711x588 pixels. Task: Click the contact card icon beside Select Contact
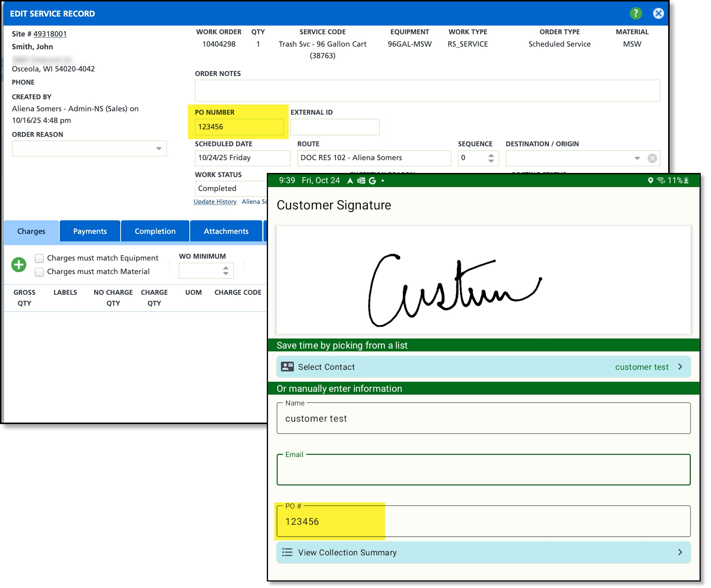(287, 367)
